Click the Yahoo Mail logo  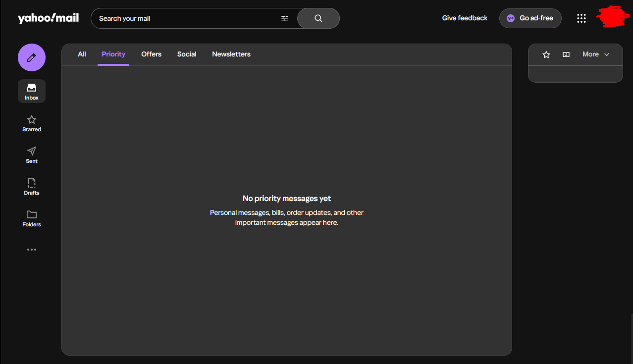[48, 18]
